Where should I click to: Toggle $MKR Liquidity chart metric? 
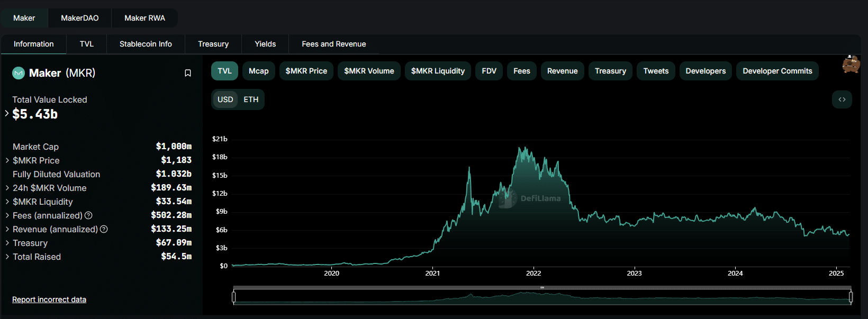[x=438, y=71]
